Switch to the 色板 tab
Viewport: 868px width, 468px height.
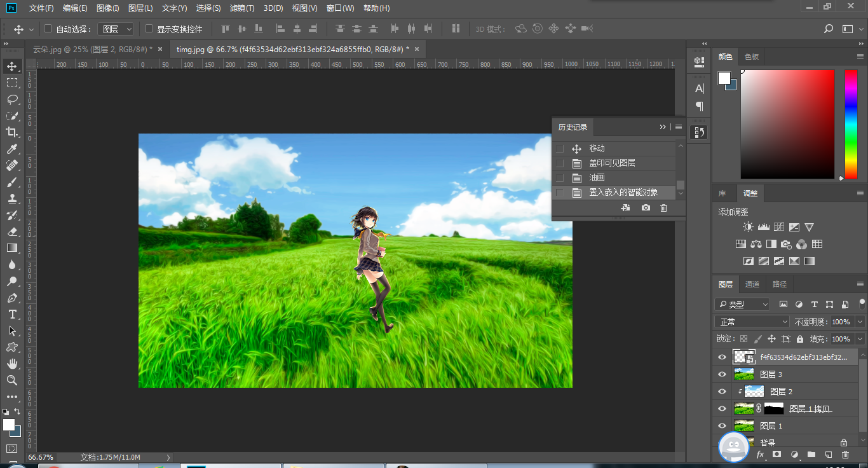(x=752, y=57)
